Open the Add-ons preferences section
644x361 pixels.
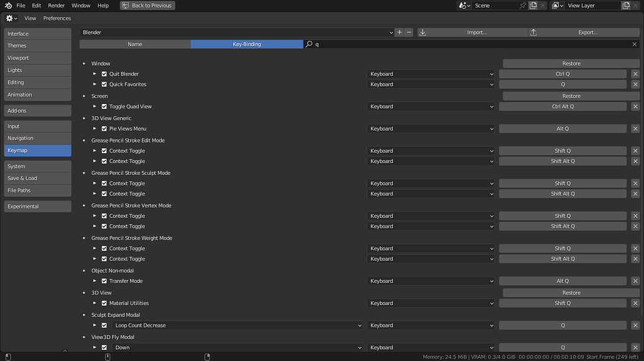37,110
